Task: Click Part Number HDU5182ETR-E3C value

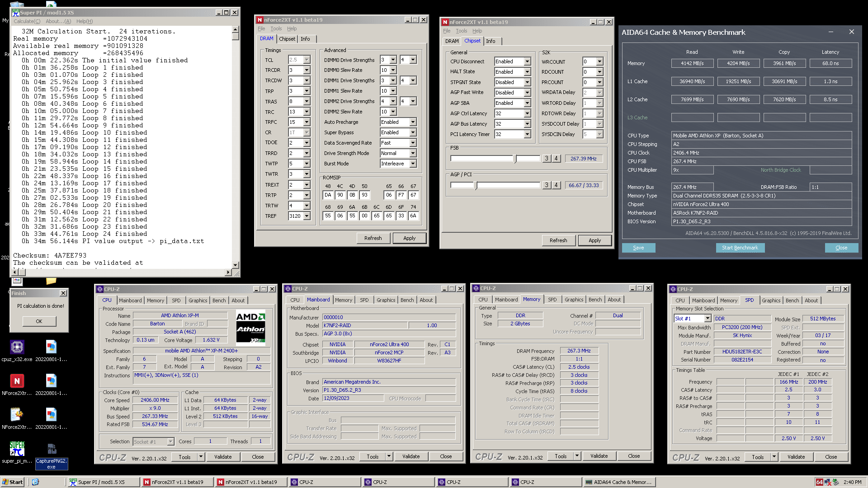Action: 742,352
